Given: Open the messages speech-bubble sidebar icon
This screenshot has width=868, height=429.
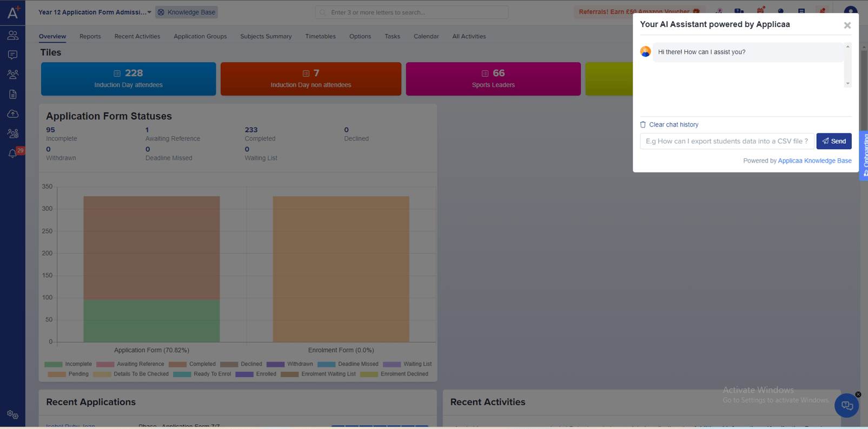Looking at the screenshot, I should click(x=12, y=55).
